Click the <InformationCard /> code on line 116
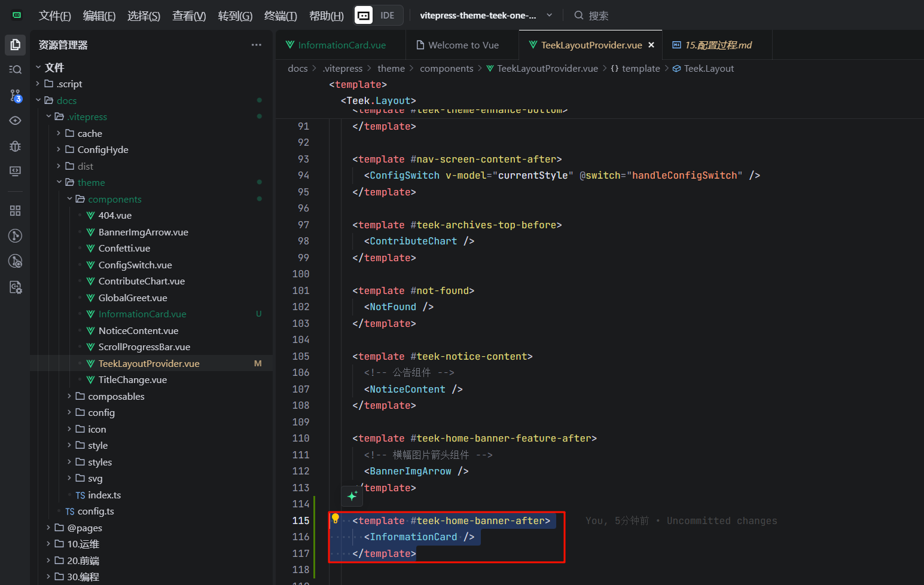 [419, 537]
